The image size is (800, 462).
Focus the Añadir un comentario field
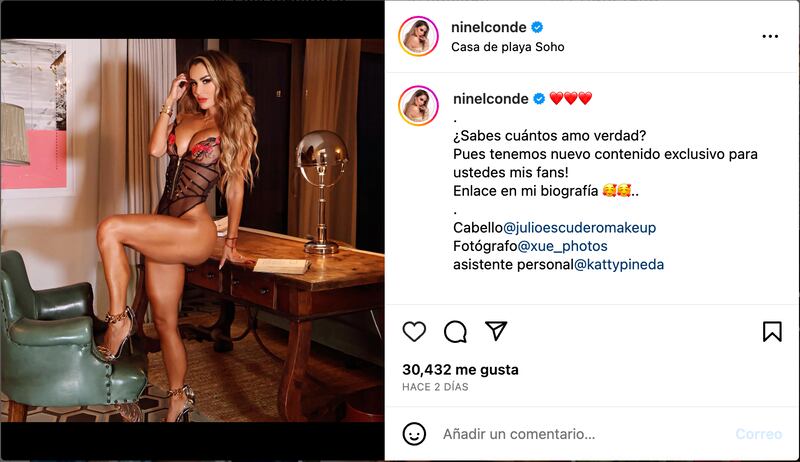(x=519, y=434)
